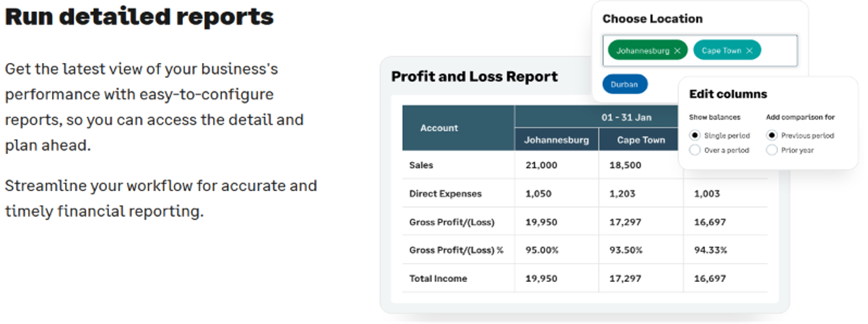Select the Sales row label
868x324 pixels.
(421, 165)
